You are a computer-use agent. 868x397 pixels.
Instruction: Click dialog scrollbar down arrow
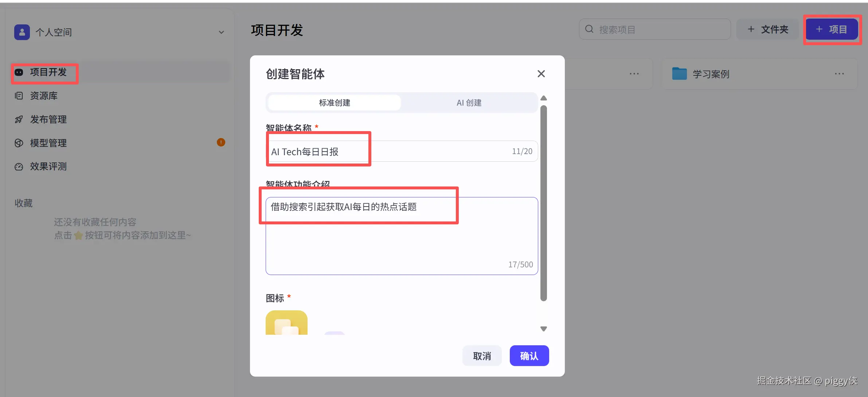coord(543,329)
